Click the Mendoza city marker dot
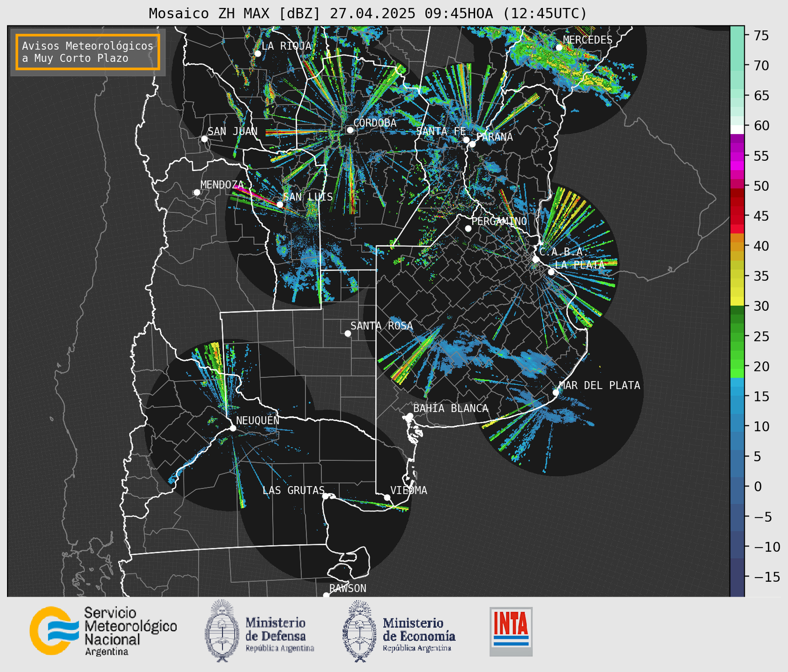 pos(197,193)
